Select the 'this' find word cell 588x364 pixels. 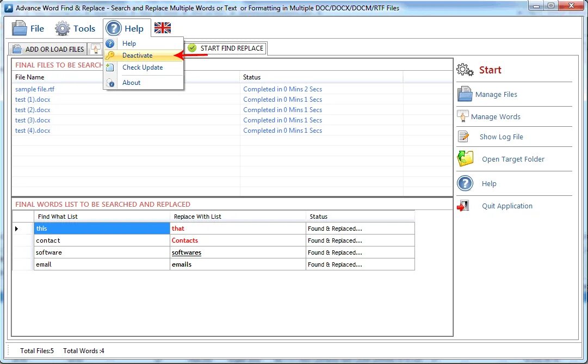102,229
